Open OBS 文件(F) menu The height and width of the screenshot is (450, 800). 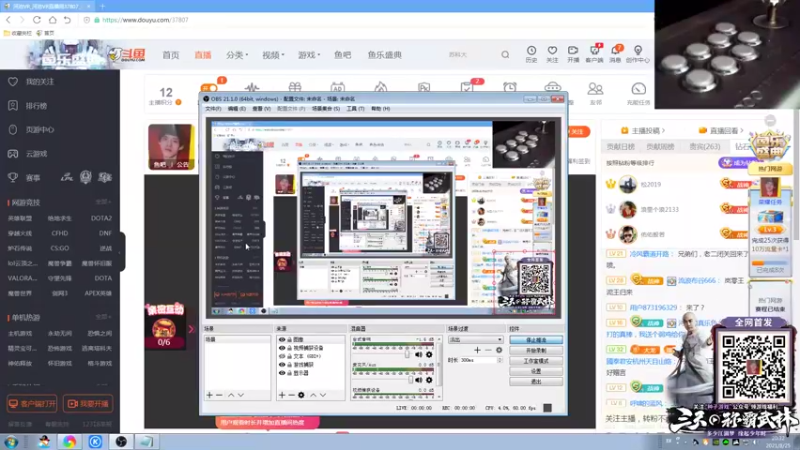click(213, 109)
